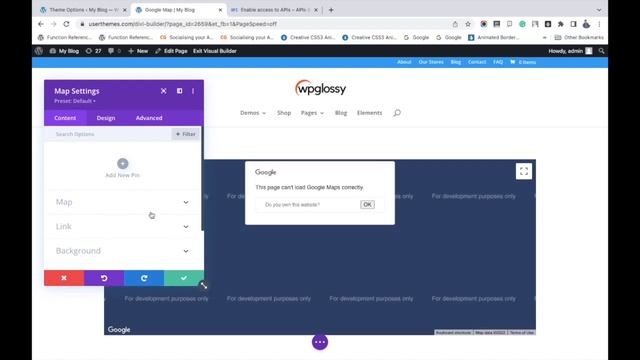Open the Preset: Default dropdown
The image size is (640, 360).
coord(75,101)
